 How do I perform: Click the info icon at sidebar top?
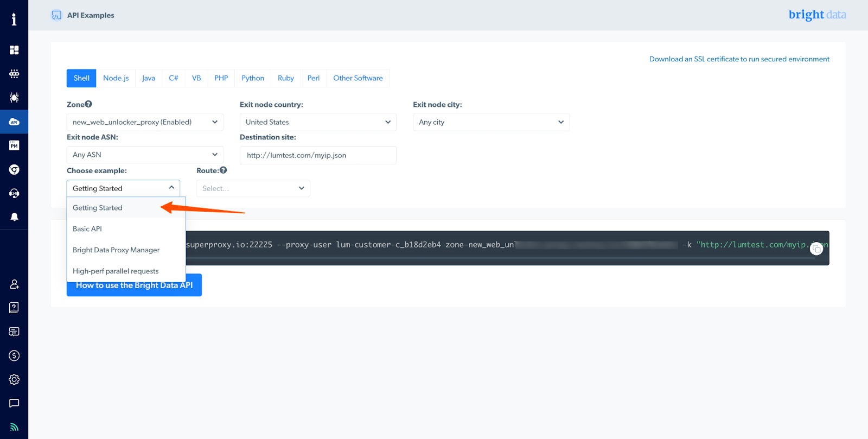tap(14, 20)
